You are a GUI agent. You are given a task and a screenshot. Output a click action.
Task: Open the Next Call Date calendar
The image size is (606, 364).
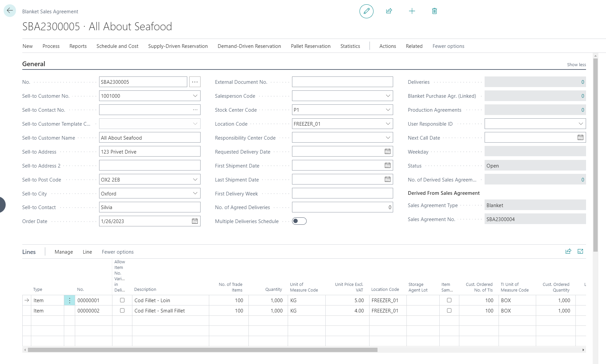click(x=580, y=138)
